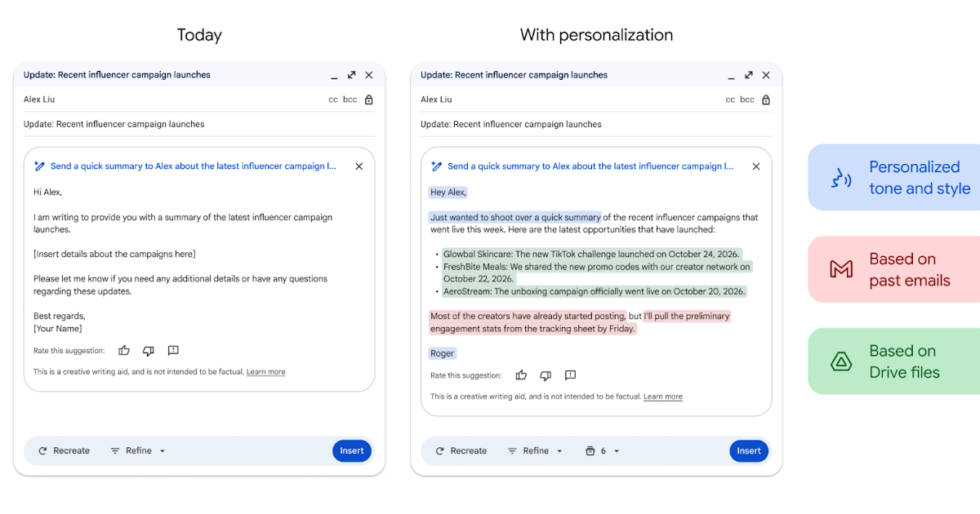Image resolution: width=980 pixels, height=514 pixels.
Task: Expand the Today compose window to full screen
Action: pos(351,75)
